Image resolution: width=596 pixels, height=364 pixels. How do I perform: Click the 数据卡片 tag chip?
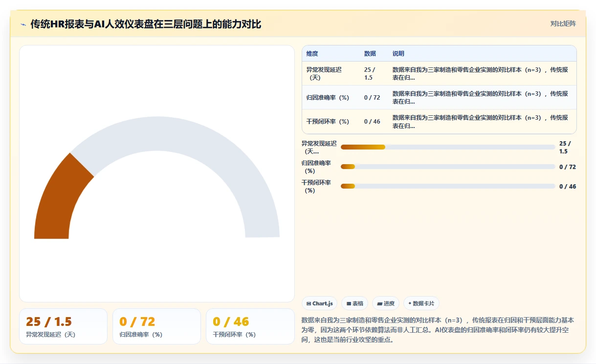pyautogui.click(x=421, y=303)
